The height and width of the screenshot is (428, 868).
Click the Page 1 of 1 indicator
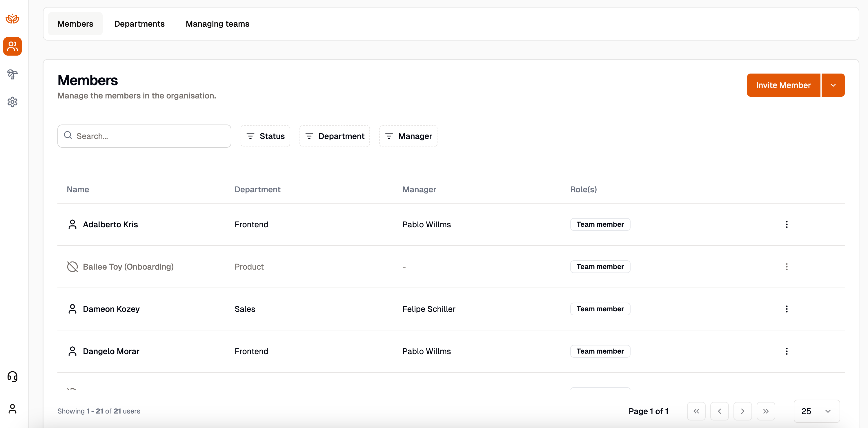pos(648,411)
